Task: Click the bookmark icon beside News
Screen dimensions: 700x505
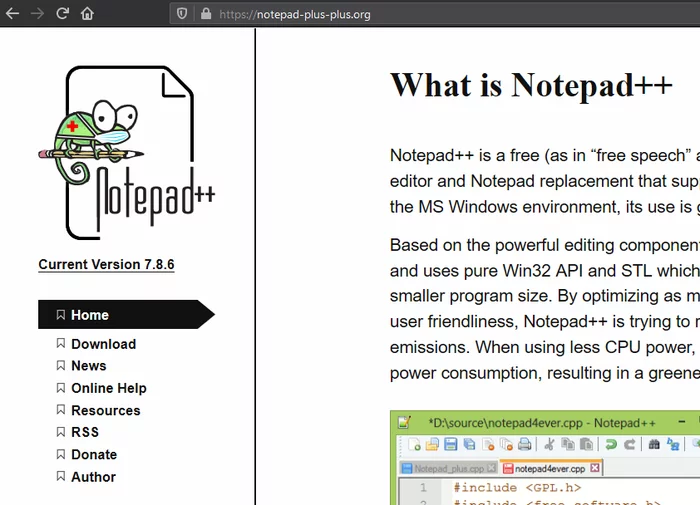Action: [61, 365]
